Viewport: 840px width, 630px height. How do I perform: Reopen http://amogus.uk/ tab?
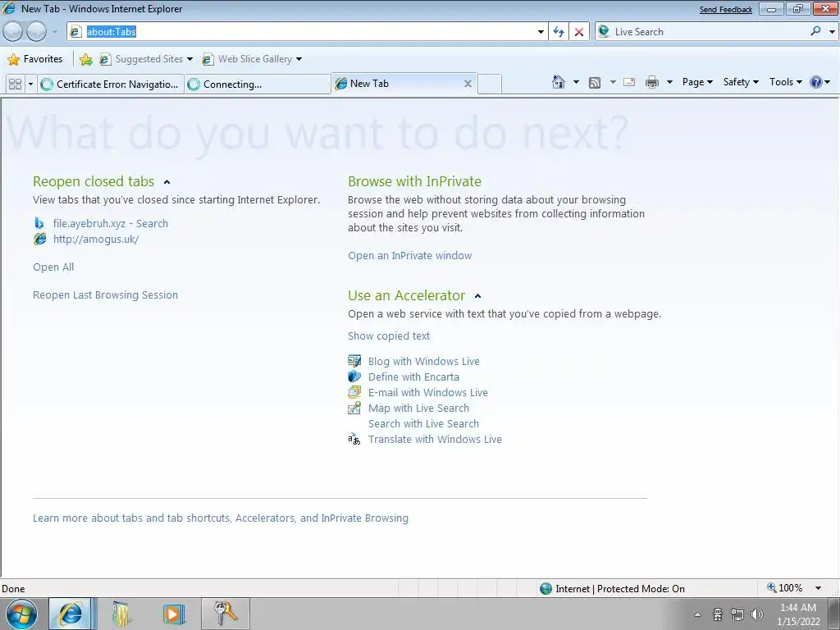click(96, 239)
